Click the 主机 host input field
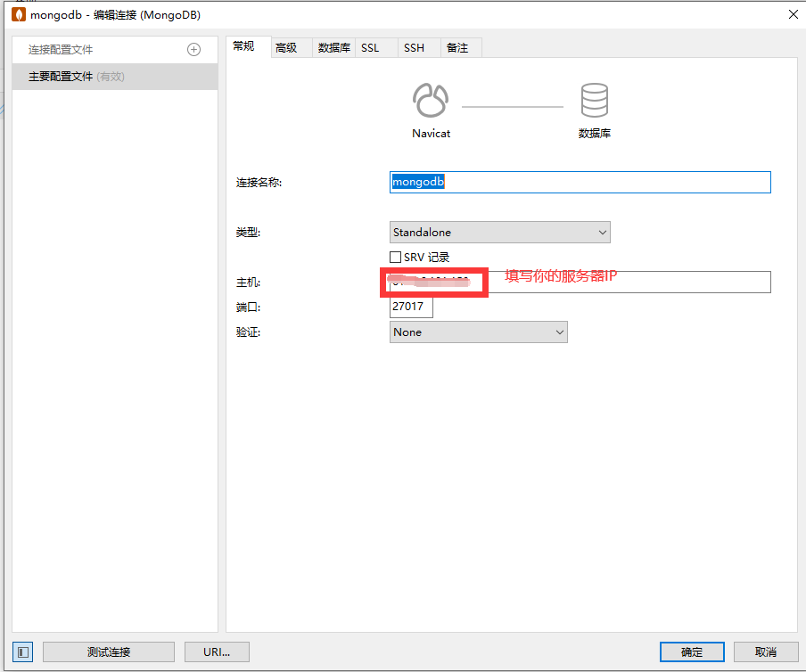Viewport: 806px width, 672px height. click(x=580, y=282)
